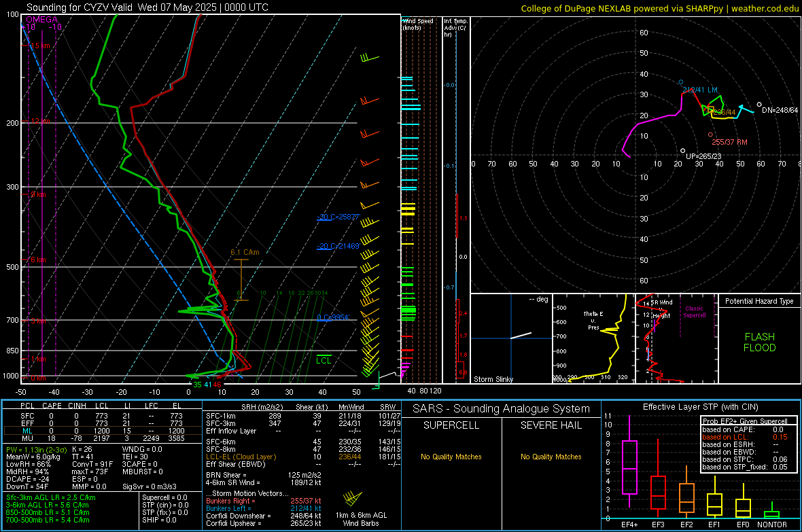
Task: Click the 236/44 mean wind hodograph label
Action: [725, 112]
